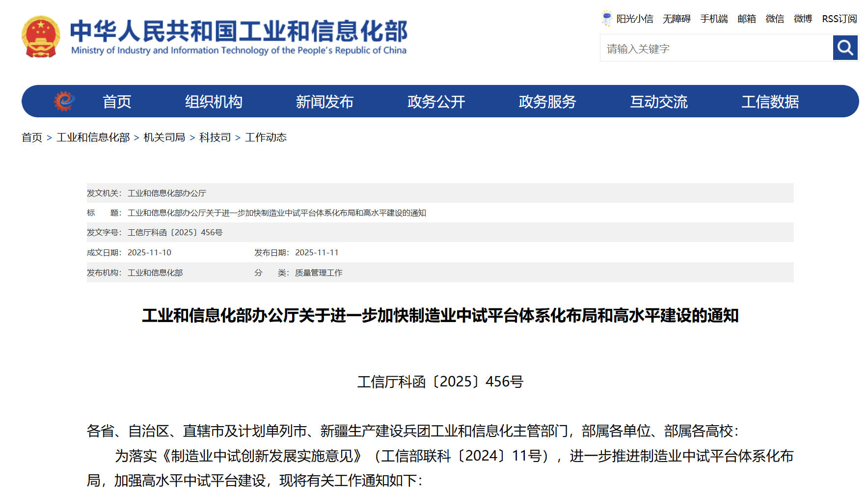This screenshot has height=491, width=868.
Task: Click the 邮箱 link in header
Action: 747,19
